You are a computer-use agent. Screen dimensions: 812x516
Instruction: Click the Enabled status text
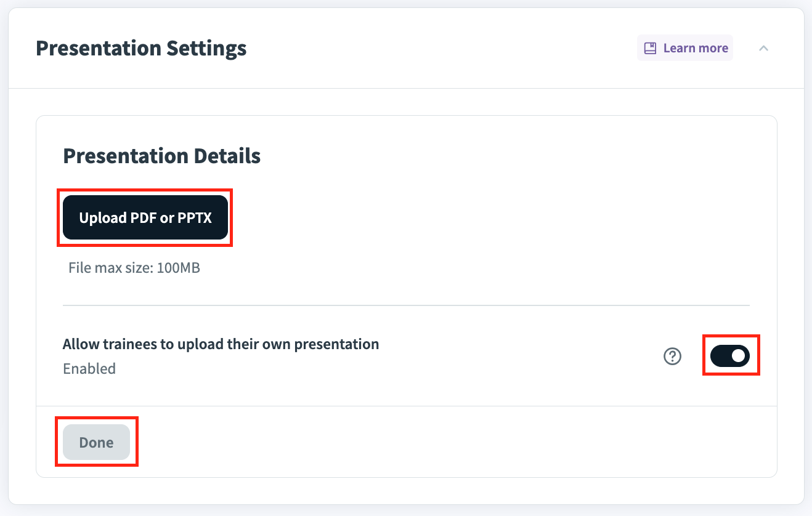click(89, 369)
